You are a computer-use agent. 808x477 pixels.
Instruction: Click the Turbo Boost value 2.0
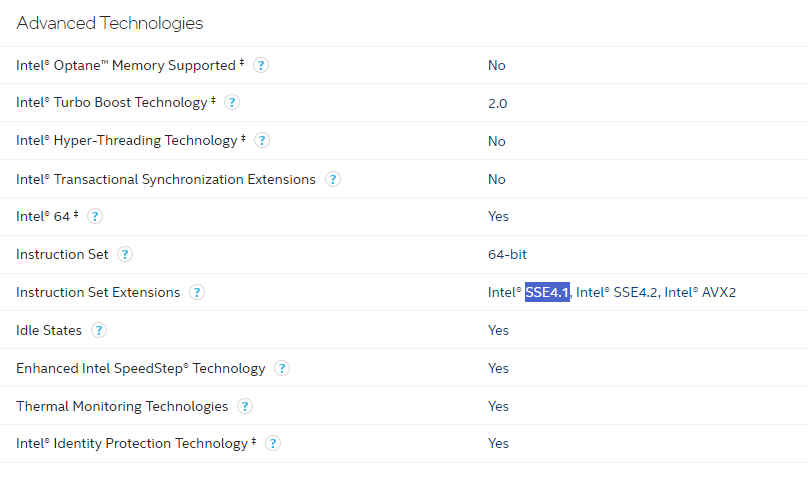pos(498,103)
